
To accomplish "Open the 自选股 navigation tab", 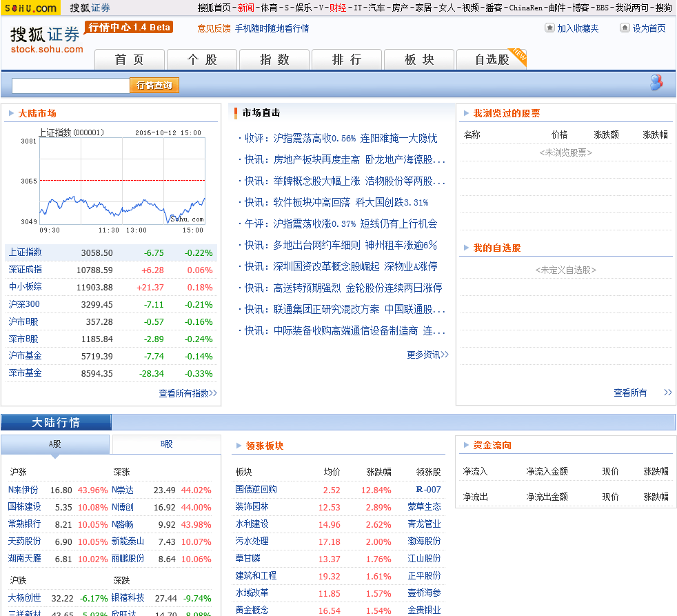I will [x=492, y=59].
